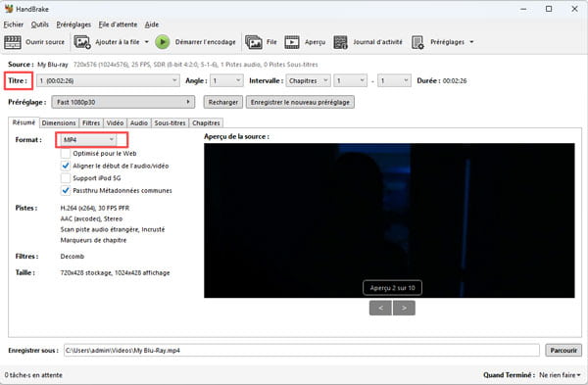Click the Marqueurs de chapitre text
This screenshot has width=588, height=385.
[x=93, y=240]
